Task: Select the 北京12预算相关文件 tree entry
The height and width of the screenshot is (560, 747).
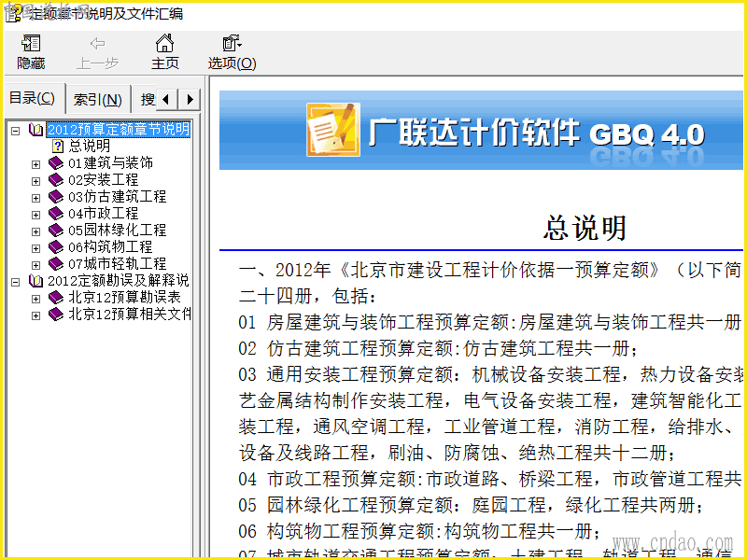Action: point(130,315)
